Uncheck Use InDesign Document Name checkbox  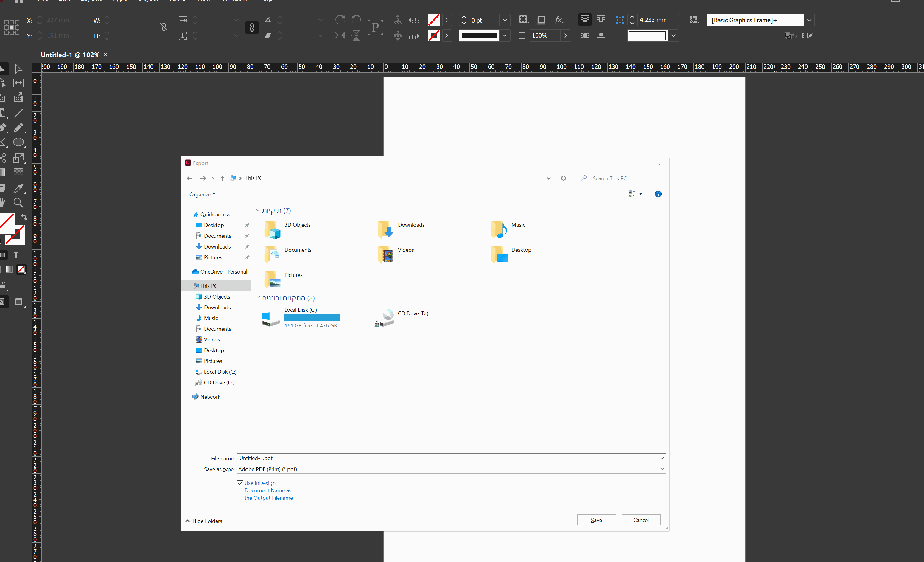click(x=240, y=483)
